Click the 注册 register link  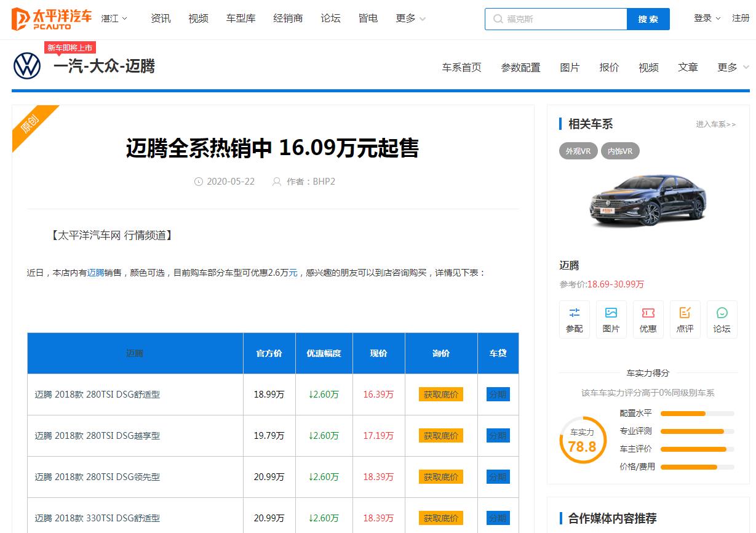pyautogui.click(x=741, y=18)
